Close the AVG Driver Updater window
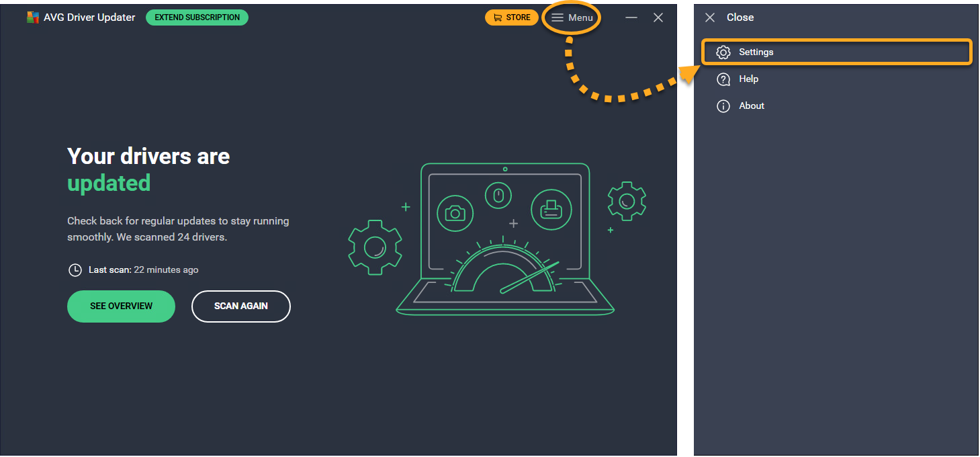This screenshot has height=457, width=980. (658, 17)
